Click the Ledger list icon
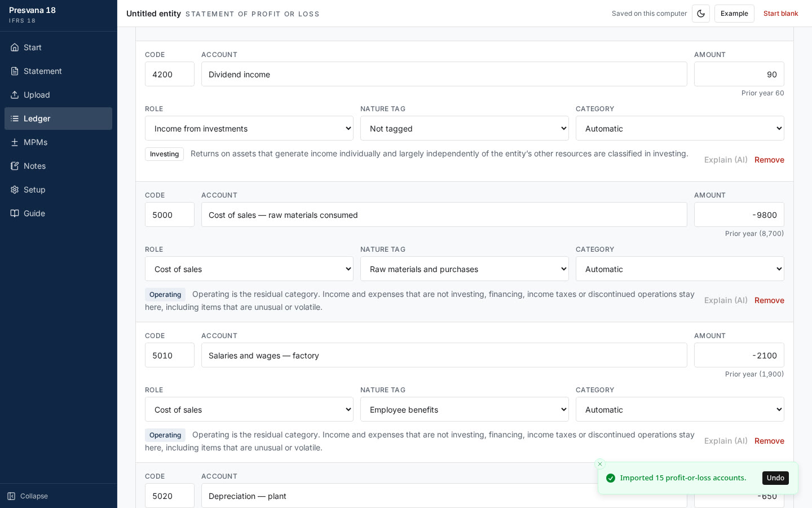812x508 pixels. 15,119
